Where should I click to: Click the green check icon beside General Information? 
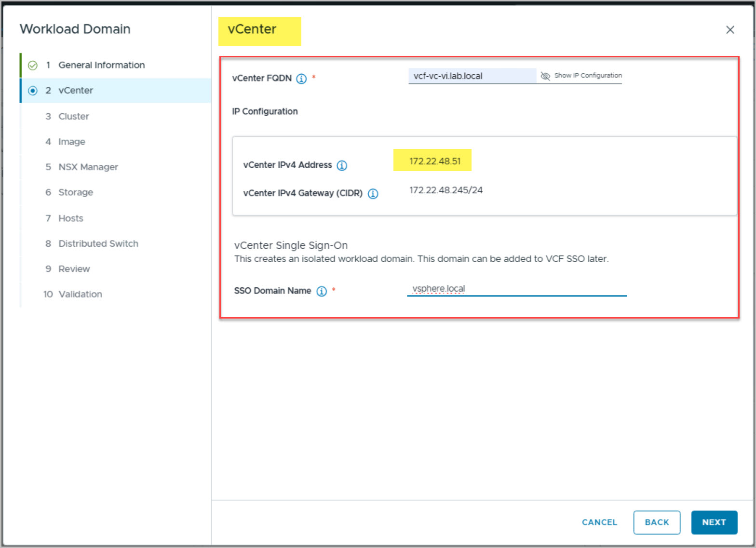click(x=33, y=65)
